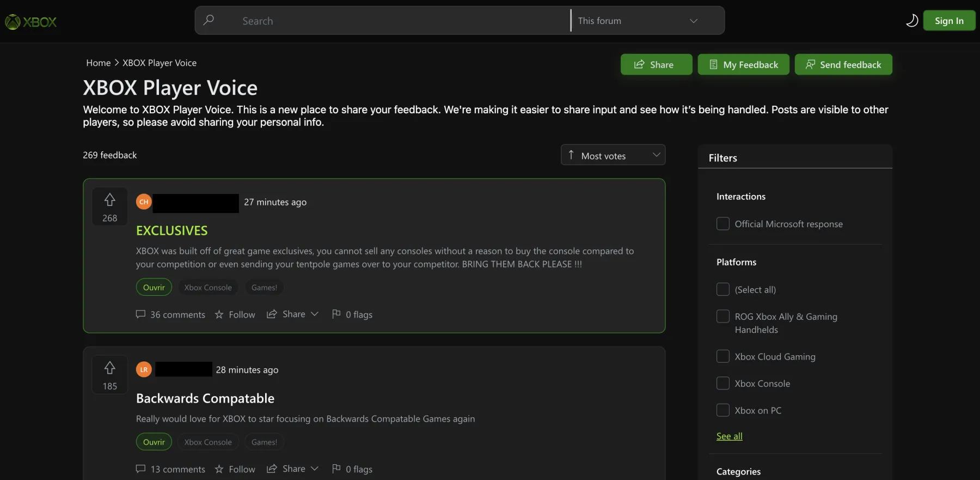Open Share dropdown on Backwards Compatable post
Image resolution: width=980 pixels, height=480 pixels.
(x=292, y=469)
